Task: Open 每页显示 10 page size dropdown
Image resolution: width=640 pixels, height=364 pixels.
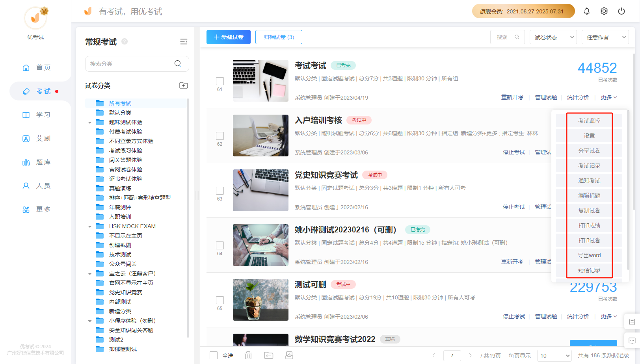Action: [554, 355]
